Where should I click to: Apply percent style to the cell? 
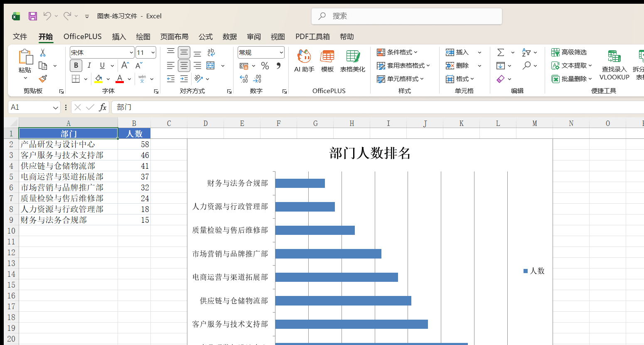(x=265, y=66)
